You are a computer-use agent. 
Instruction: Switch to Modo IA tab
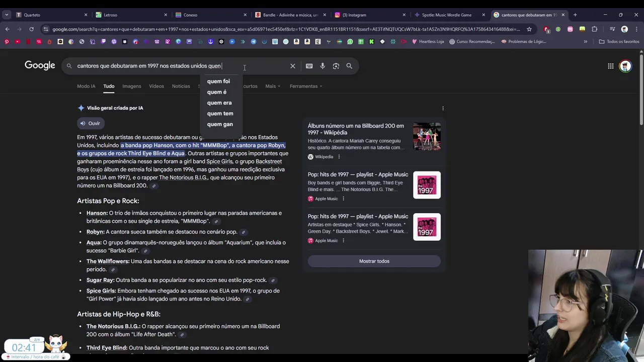click(x=86, y=86)
